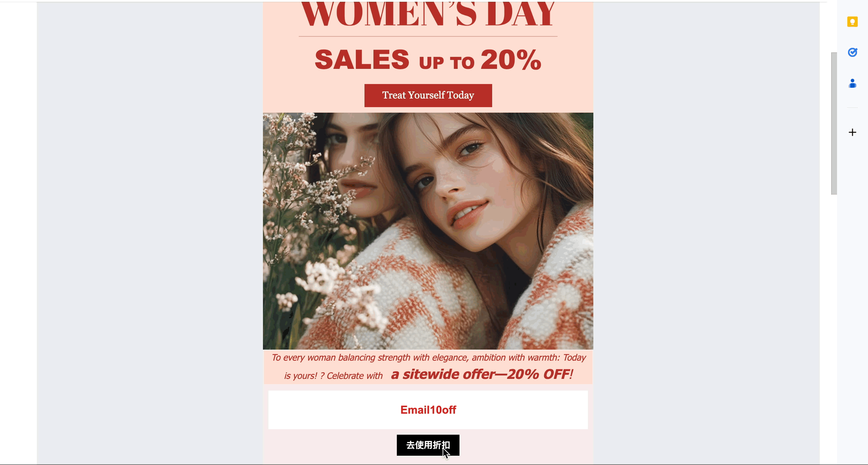Click the pink banner background area

(x=293, y=69)
